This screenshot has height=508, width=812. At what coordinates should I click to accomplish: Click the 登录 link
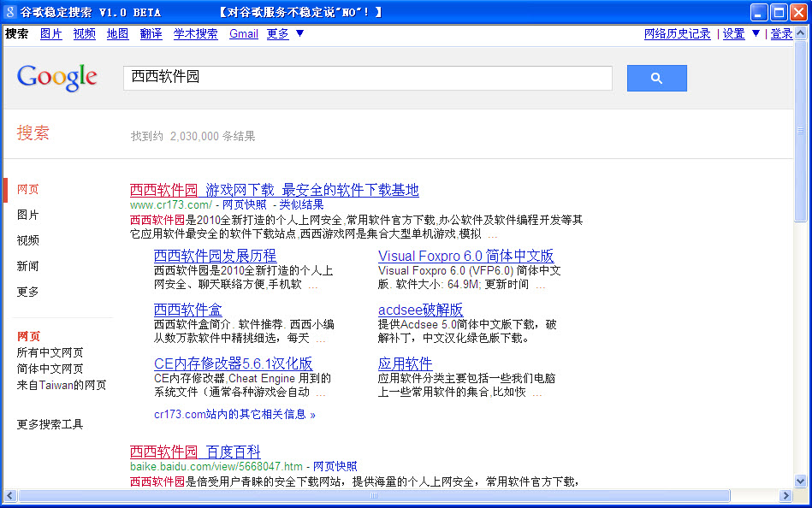pyautogui.click(x=781, y=33)
